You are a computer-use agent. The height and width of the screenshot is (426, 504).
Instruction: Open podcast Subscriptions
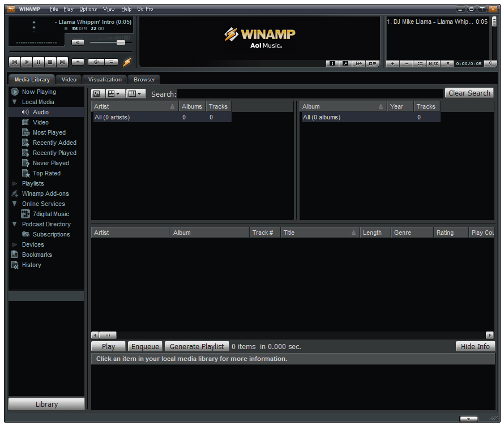51,234
